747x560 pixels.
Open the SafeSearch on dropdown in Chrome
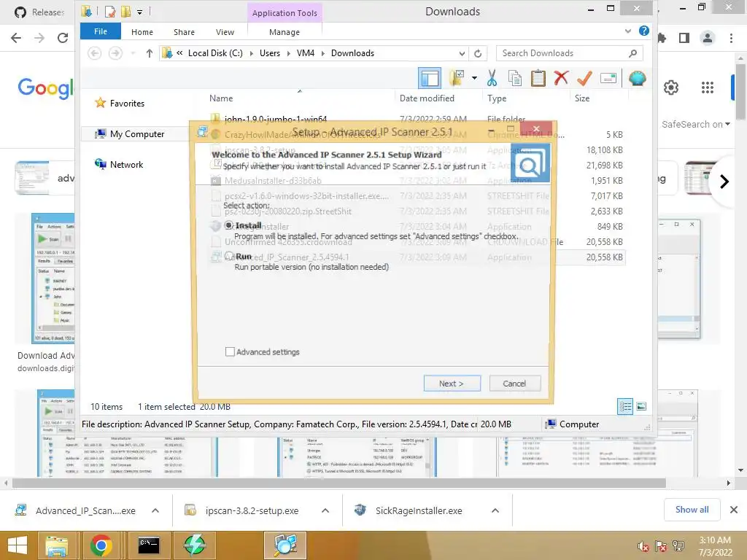(x=695, y=124)
